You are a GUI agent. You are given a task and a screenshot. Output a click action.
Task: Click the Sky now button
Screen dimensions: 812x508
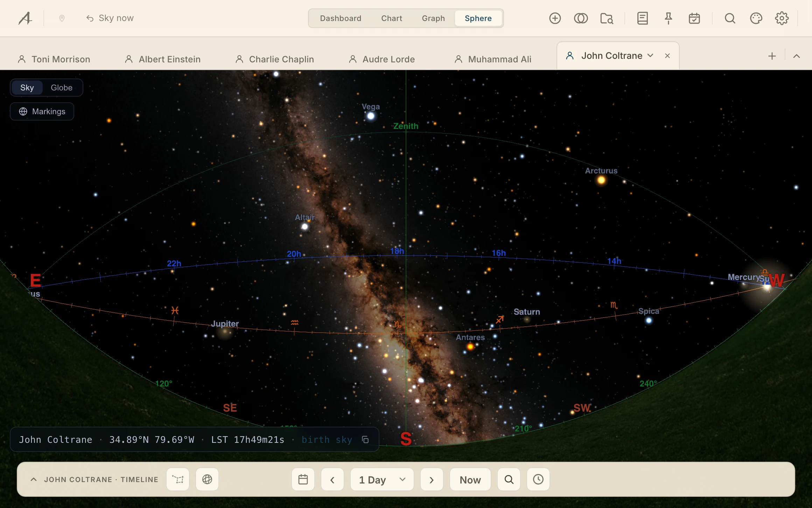pyautogui.click(x=110, y=18)
